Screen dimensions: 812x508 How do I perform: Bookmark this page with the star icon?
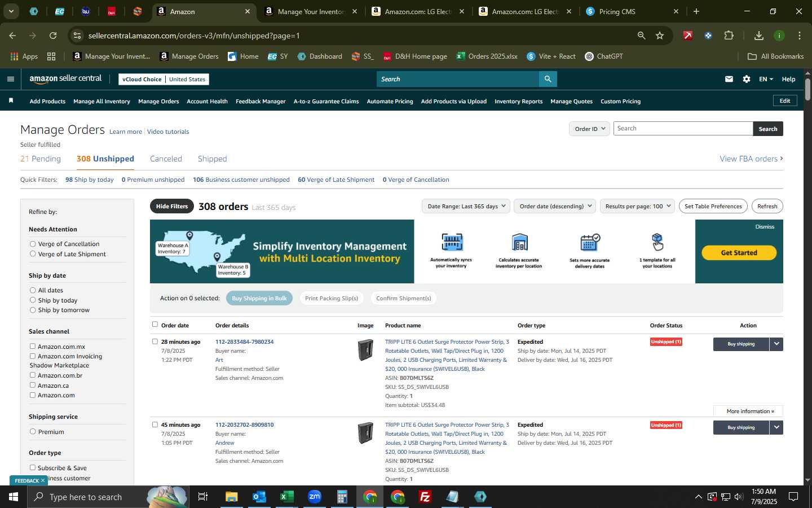(660, 36)
